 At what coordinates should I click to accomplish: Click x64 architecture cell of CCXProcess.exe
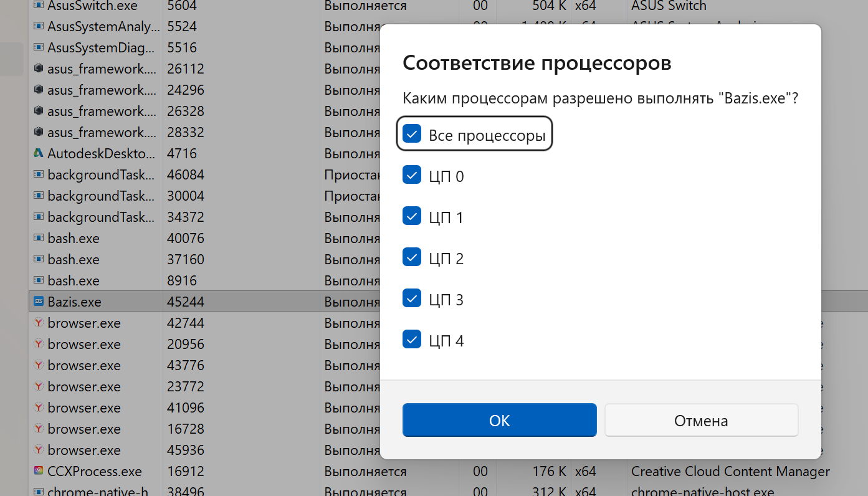tap(585, 471)
